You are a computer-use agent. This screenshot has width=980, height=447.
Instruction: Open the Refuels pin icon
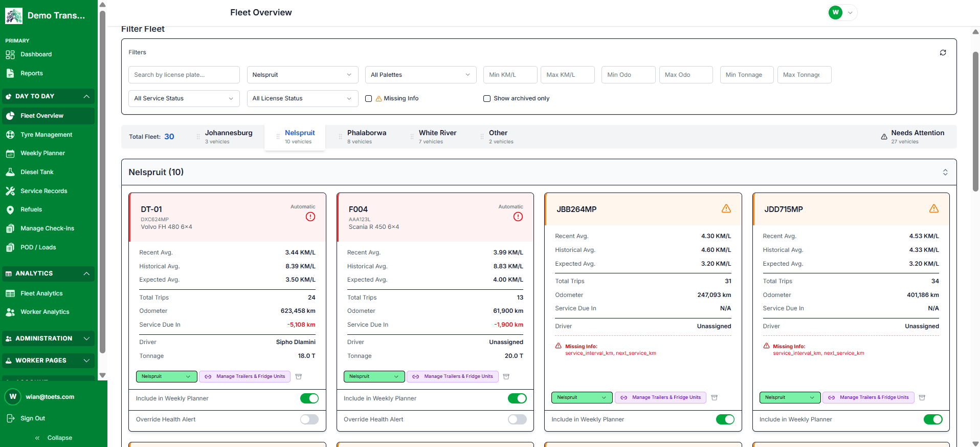point(10,209)
